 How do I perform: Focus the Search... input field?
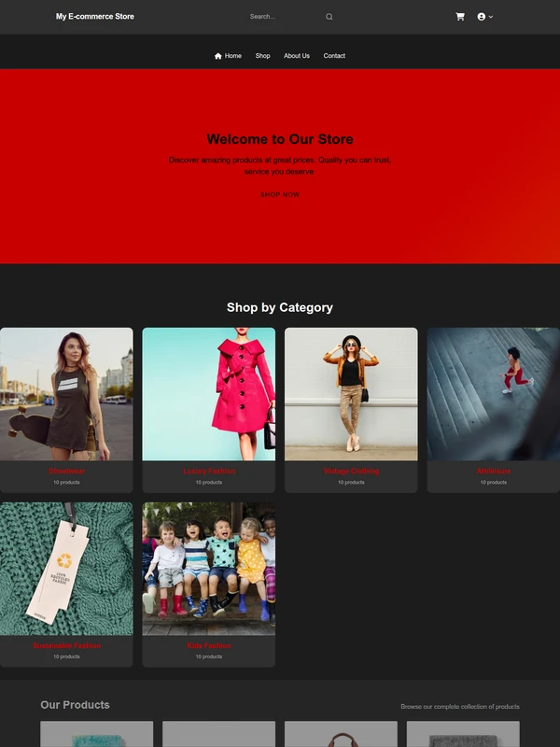285,17
